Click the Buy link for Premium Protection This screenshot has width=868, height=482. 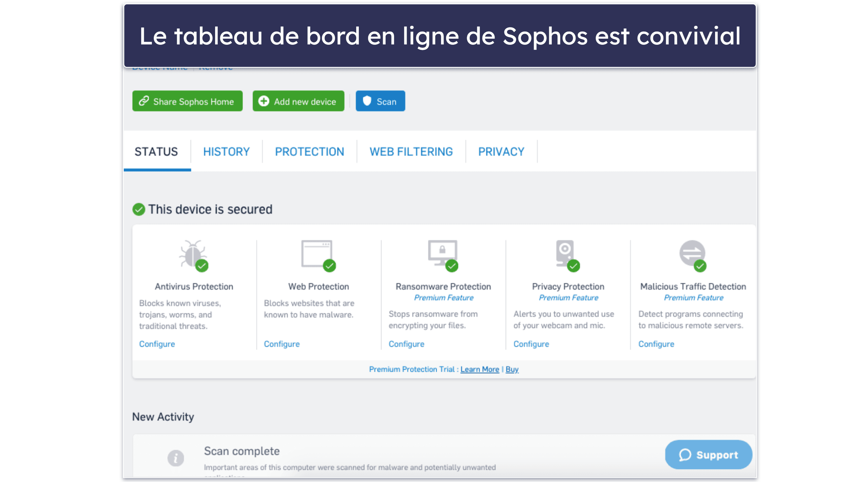(512, 369)
